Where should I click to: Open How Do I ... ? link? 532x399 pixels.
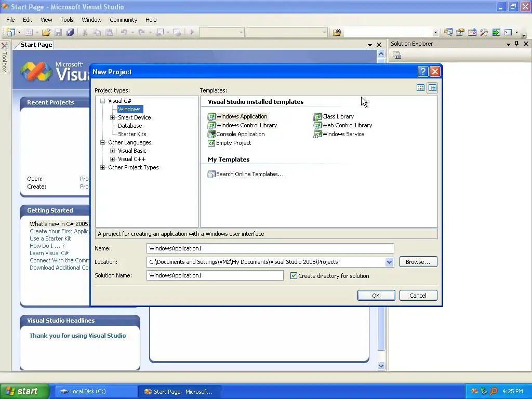[47, 246]
